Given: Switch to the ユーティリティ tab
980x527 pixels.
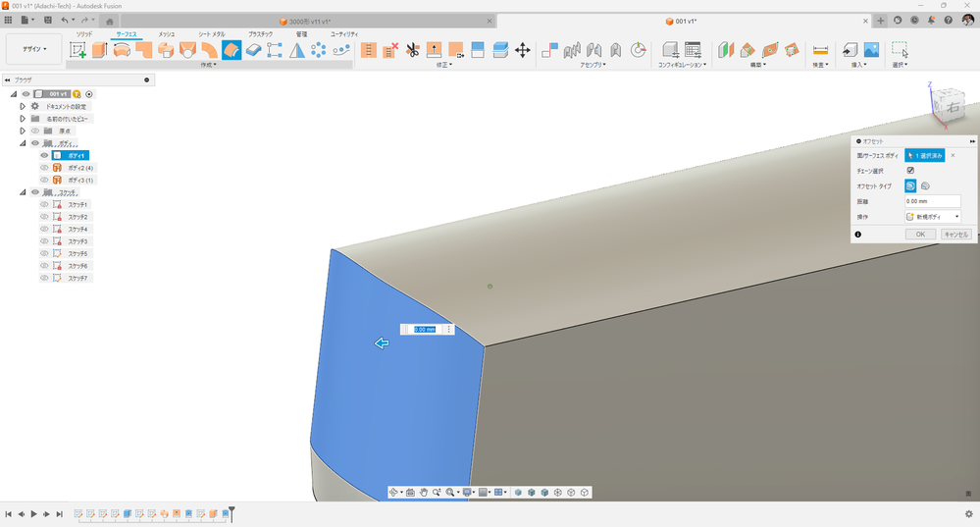Looking at the screenshot, I should [x=344, y=34].
